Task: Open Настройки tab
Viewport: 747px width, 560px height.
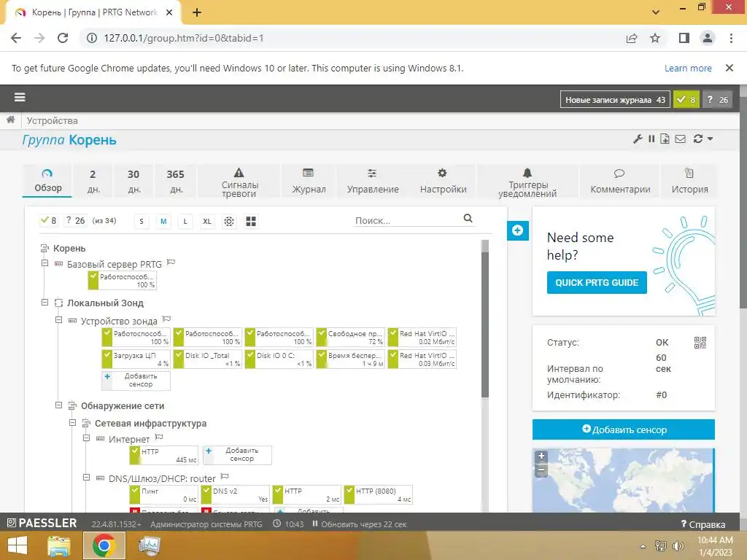Action: pyautogui.click(x=443, y=181)
